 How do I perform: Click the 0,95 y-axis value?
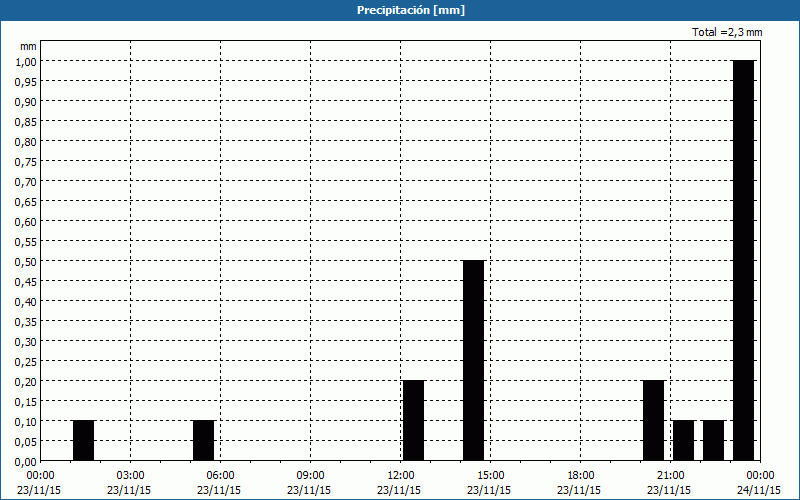26,81
